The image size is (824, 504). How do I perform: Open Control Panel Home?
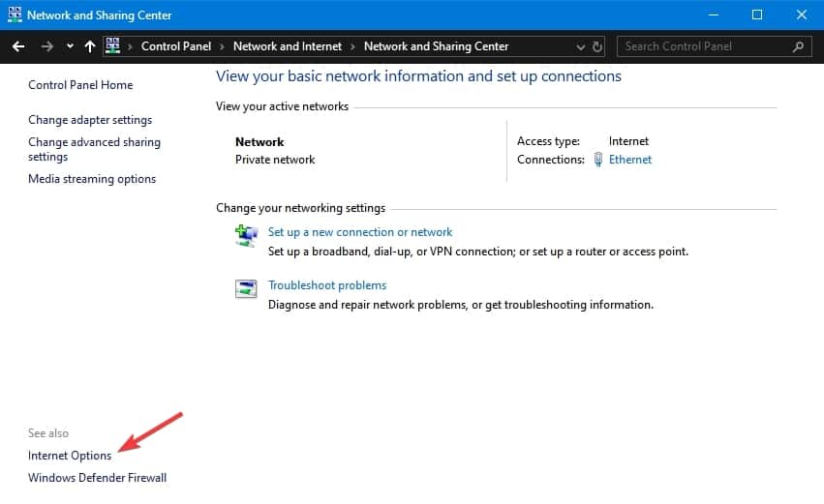click(x=80, y=85)
